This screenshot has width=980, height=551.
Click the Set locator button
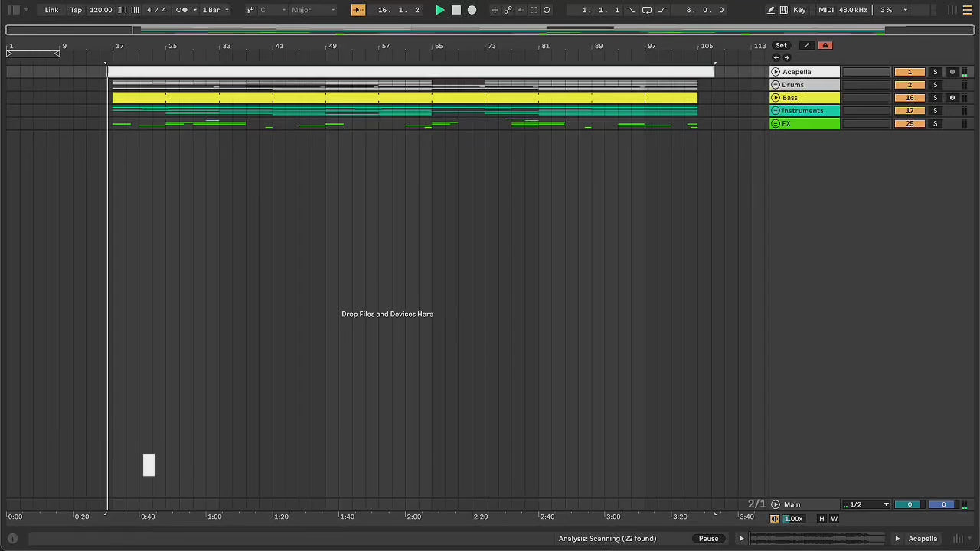781,45
